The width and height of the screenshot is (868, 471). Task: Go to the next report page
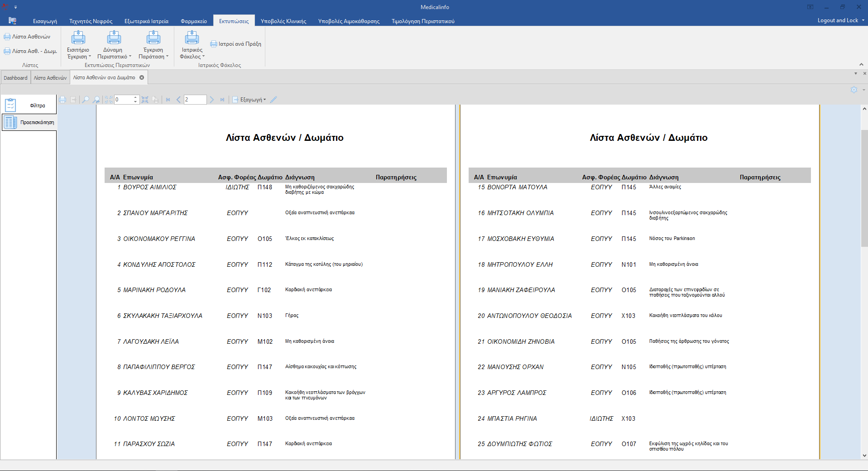(x=211, y=100)
